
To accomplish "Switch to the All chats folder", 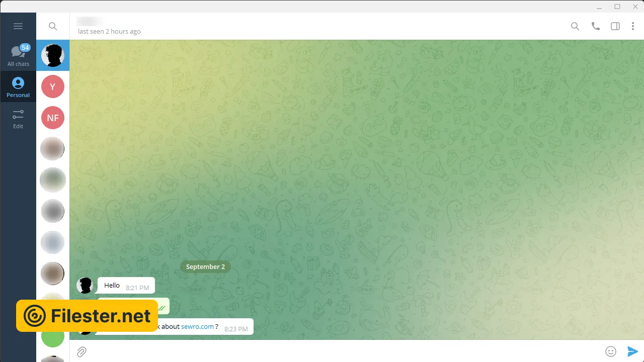I will [x=18, y=55].
